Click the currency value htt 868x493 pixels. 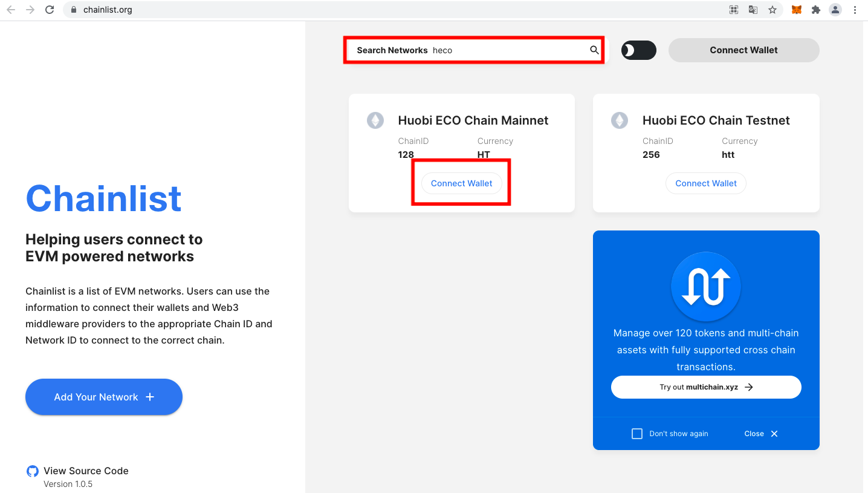(x=728, y=155)
